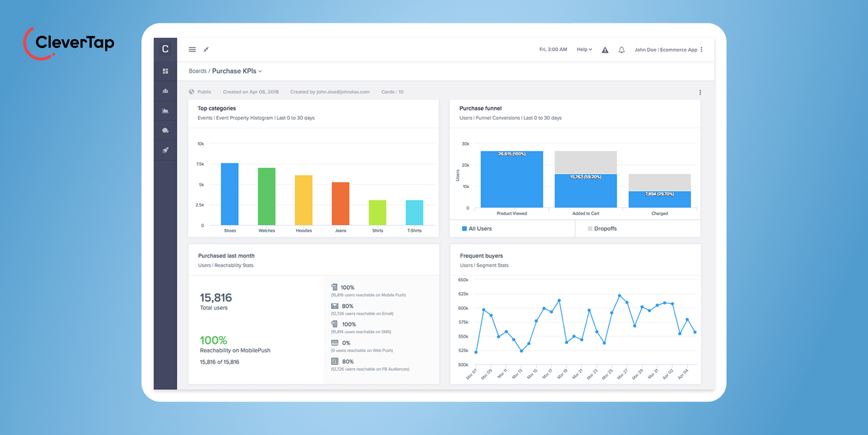Click the Cards : 10 label
868x435 pixels.
pos(392,92)
